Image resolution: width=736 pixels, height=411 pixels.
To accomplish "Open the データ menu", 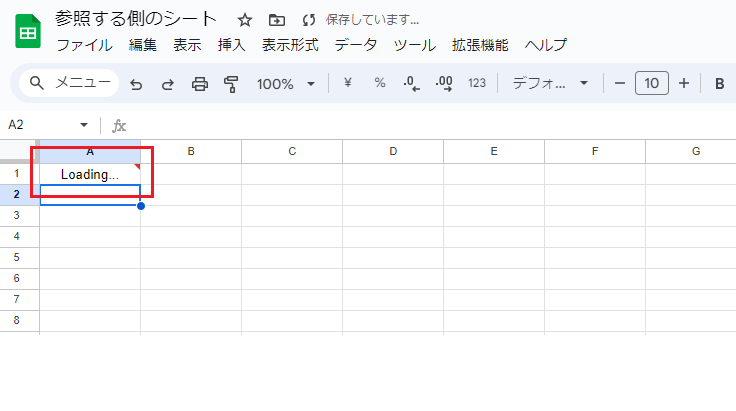I will click(355, 45).
